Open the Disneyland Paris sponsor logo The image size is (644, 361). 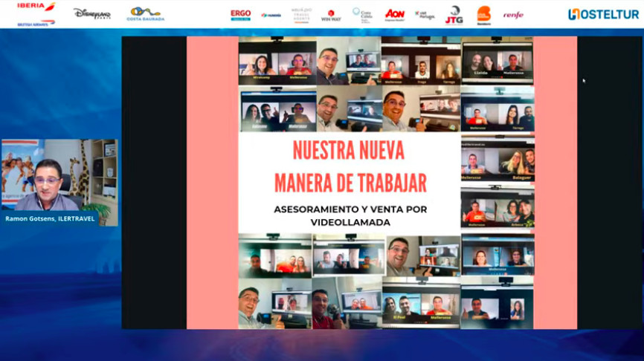pos(92,13)
